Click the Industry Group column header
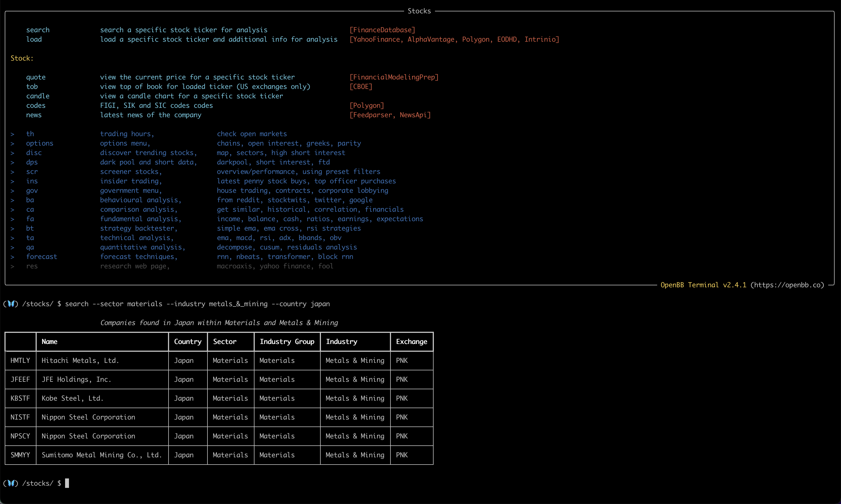The width and height of the screenshot is (841, 504). click(x=287, y=341)
